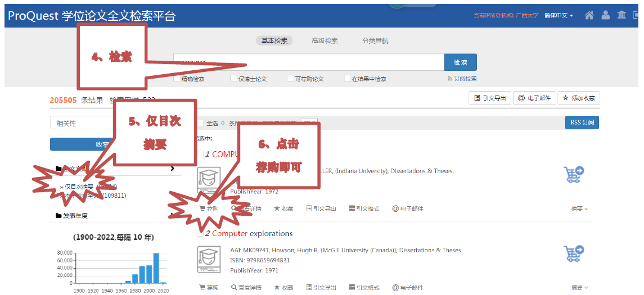Viewport: 644px width, 295px height.
Task: Star 收藏 for the 1972 result
Action: [x=283, y=208]
